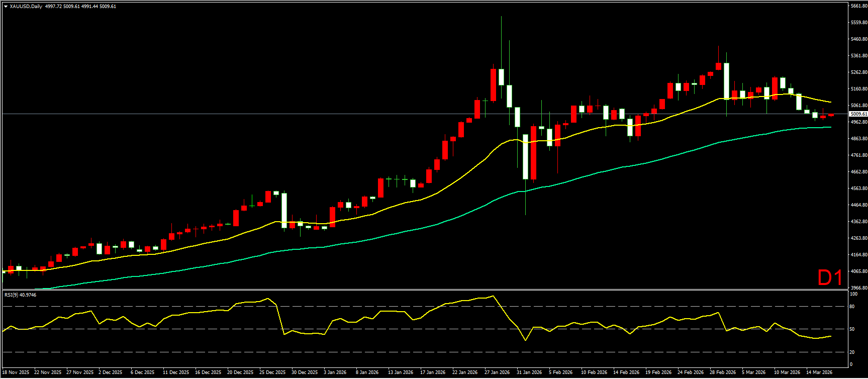Click the 18 Nov 2025 date label
The width and height of the screenshot is (868, 379).
(15, 372)
